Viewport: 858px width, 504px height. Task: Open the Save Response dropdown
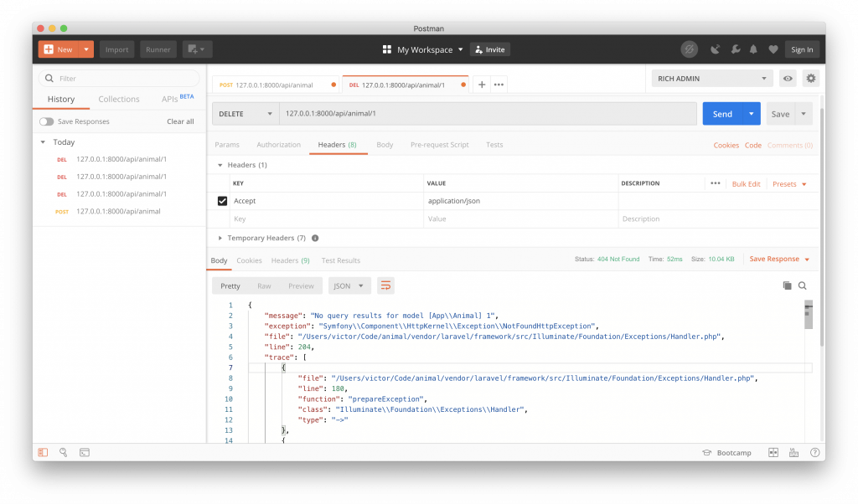click(779, 259)
